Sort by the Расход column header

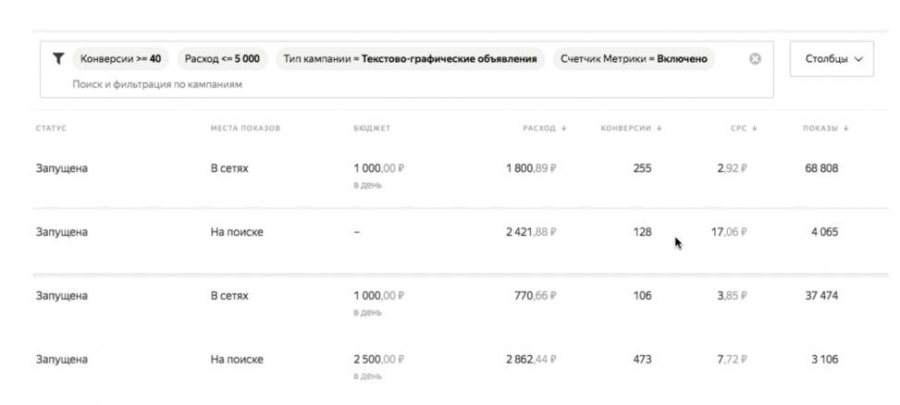click(544, 128)
